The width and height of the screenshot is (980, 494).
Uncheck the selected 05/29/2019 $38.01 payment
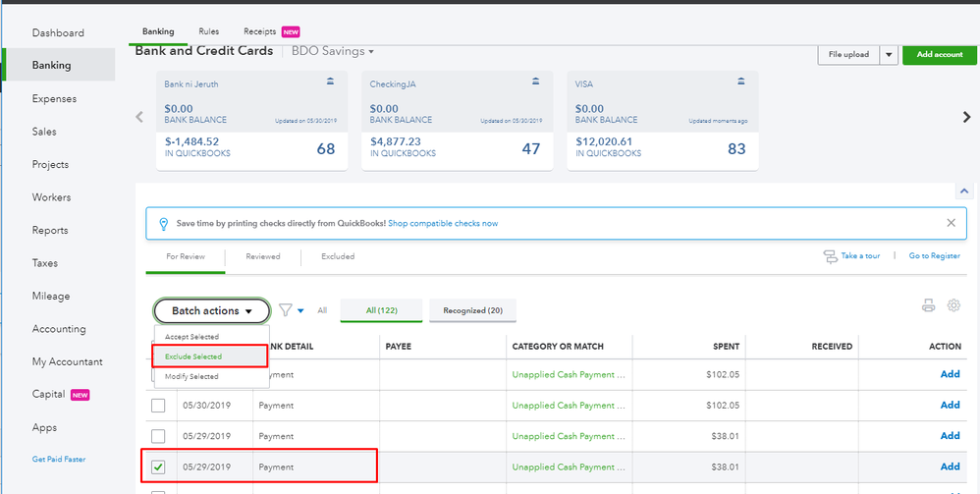pyautogui.click(x=158, y=467)
